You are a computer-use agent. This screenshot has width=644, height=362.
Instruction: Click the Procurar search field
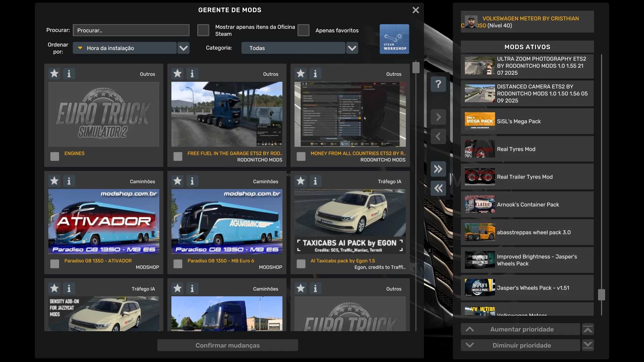point(131,30)
